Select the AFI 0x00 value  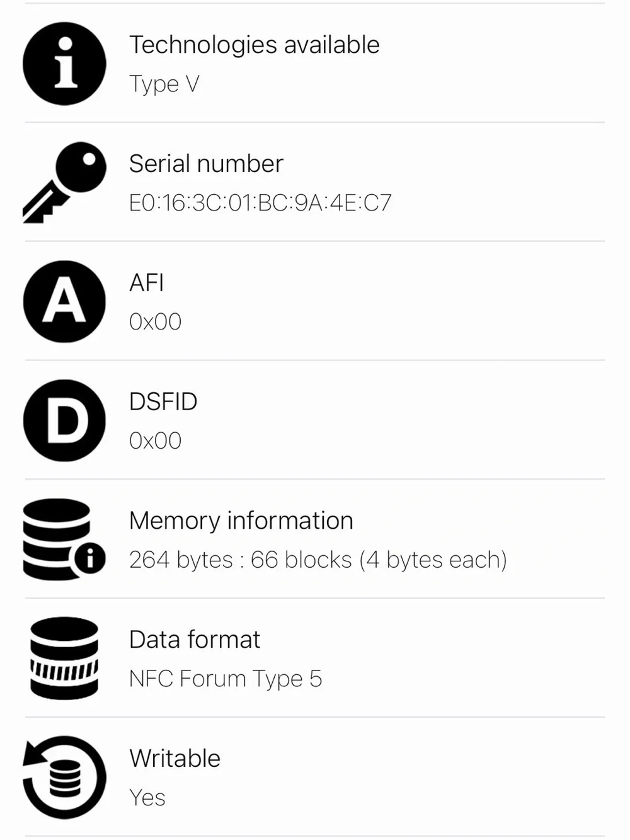155,322
